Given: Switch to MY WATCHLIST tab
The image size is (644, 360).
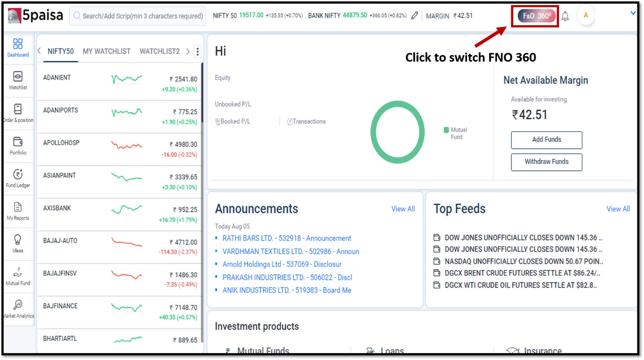Looking at the screenshot, I should [106, 51].
